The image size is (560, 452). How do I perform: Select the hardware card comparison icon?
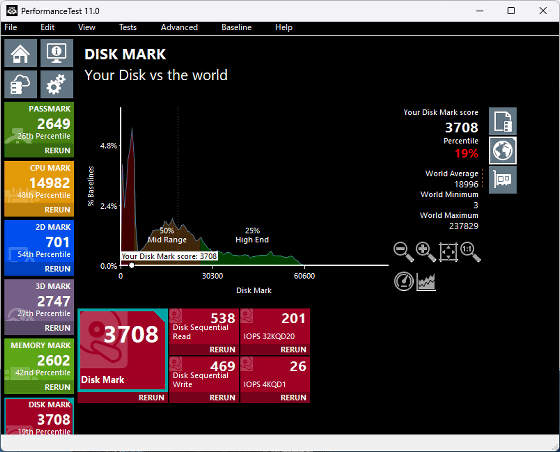click(502, 180)
